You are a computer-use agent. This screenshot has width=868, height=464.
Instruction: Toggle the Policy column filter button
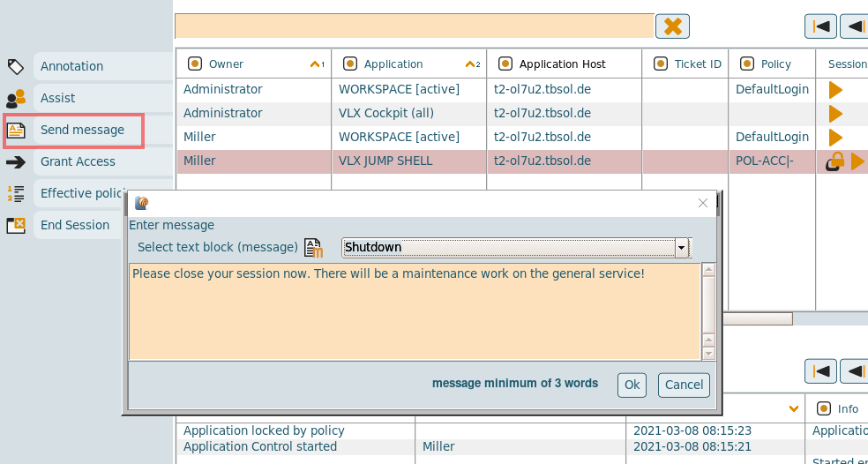pyautogui.click(x=746, y=64)
